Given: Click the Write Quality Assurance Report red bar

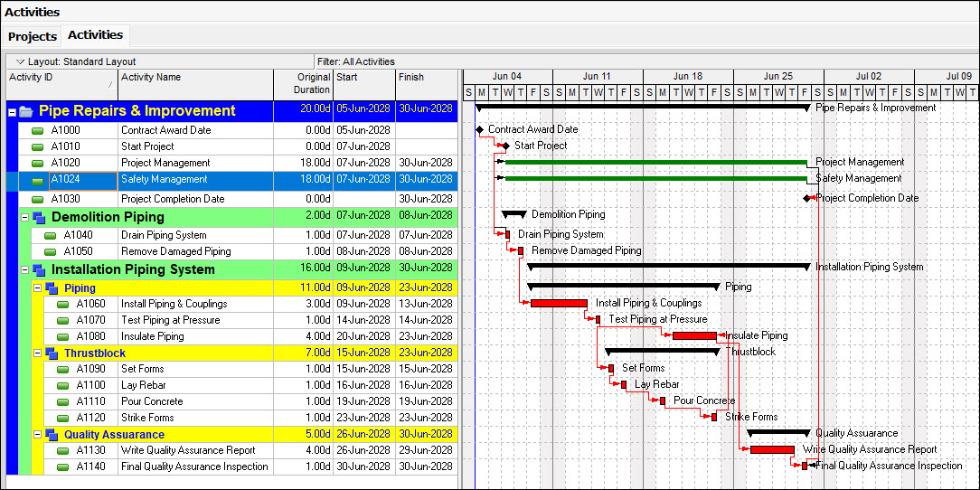Looking at the screenshot, I should click(772, 449).
